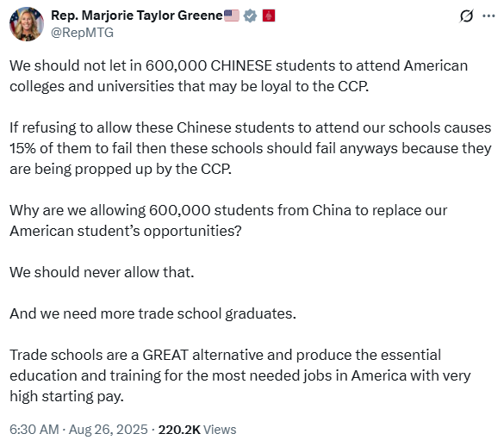504x440 pixels.
Task: Click the 6:30 AM timestamp
Action: pos(34,430)
